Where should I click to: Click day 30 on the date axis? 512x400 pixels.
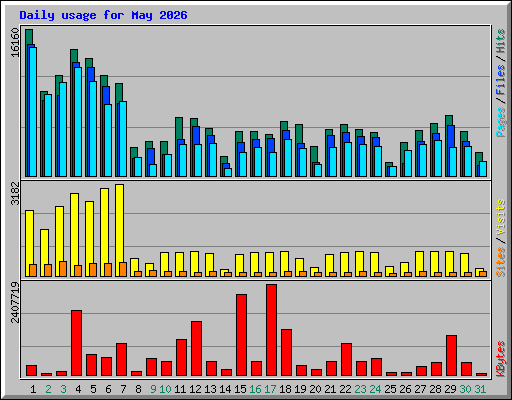(x=465, y=389)
